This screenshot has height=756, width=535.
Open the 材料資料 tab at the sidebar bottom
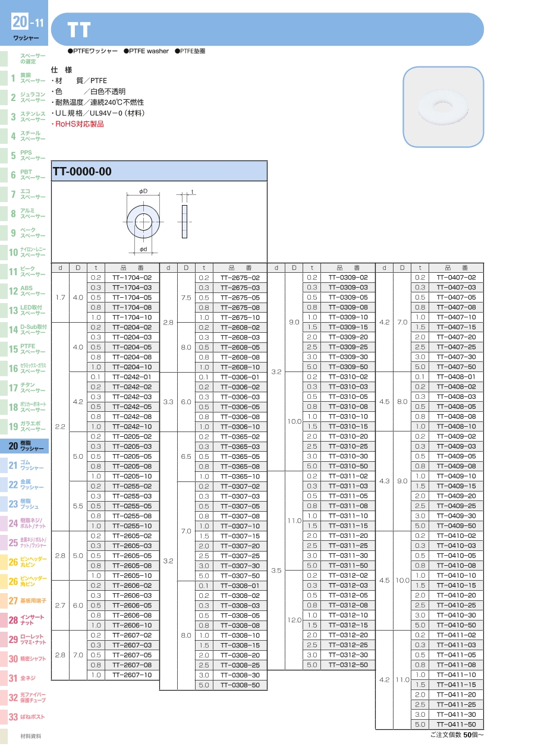[27, 736]
